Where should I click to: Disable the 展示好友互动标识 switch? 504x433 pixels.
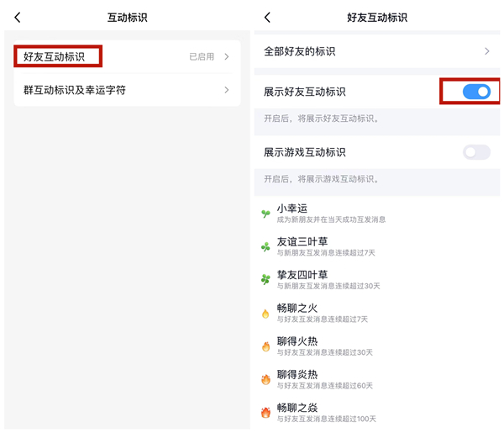(x=476, y=92)
